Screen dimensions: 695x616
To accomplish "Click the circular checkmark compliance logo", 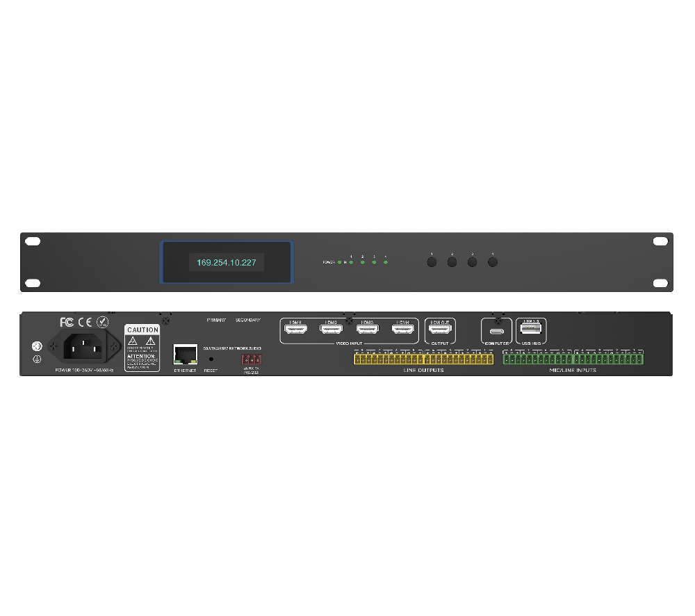I will pos(103,322).
